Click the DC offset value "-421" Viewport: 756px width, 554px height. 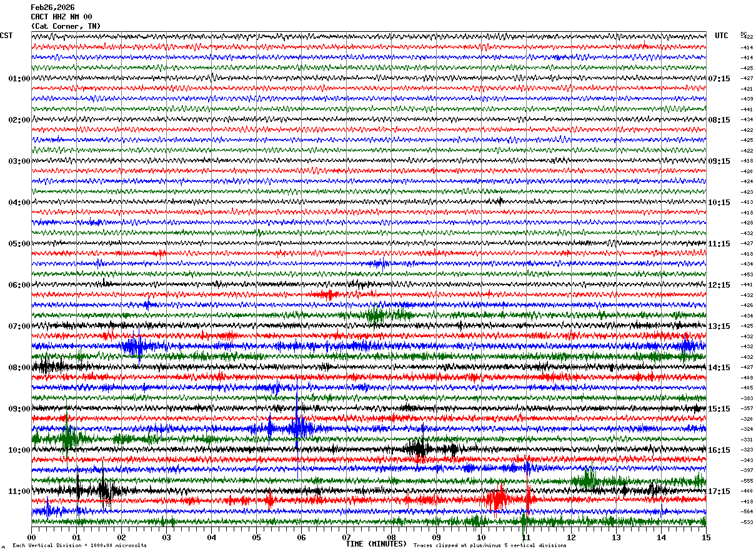click(747, 89)
